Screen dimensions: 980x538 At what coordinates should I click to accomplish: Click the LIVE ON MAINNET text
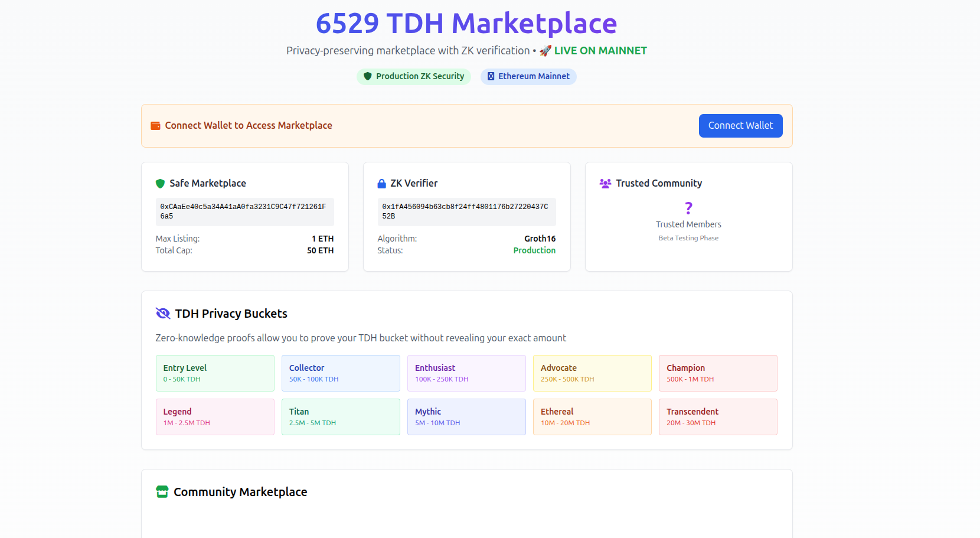pyautogui.click(x=600, y=51)
